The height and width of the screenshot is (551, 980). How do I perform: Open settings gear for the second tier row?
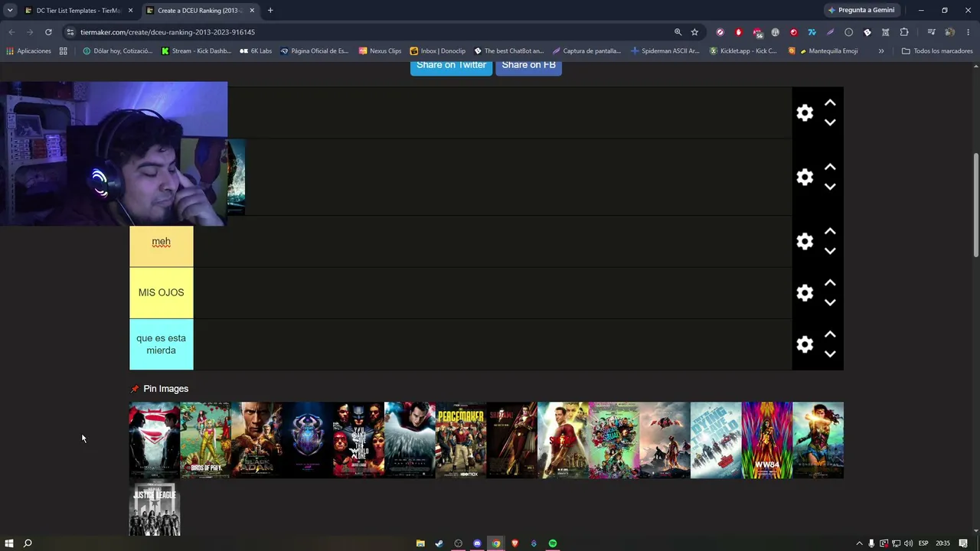pyautogui.click(x=805, y=178)
